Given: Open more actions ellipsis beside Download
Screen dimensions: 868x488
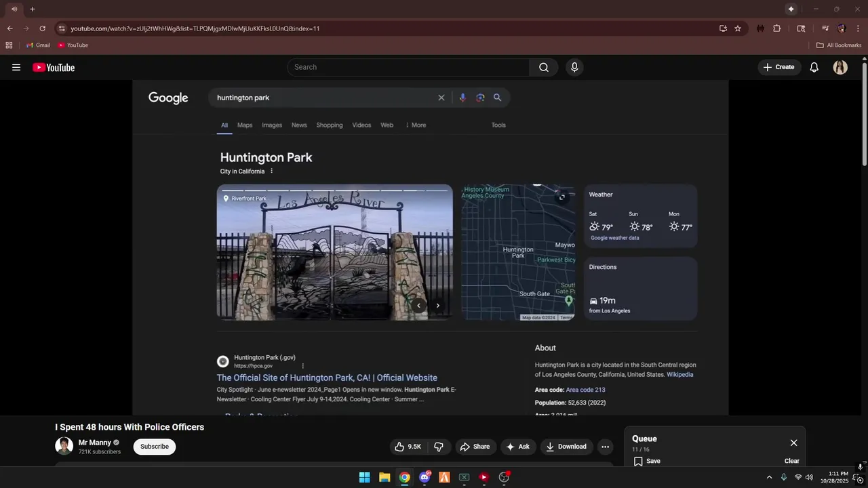Looking at the screenshot, I should pyautogui.click(x=605, y=447).
